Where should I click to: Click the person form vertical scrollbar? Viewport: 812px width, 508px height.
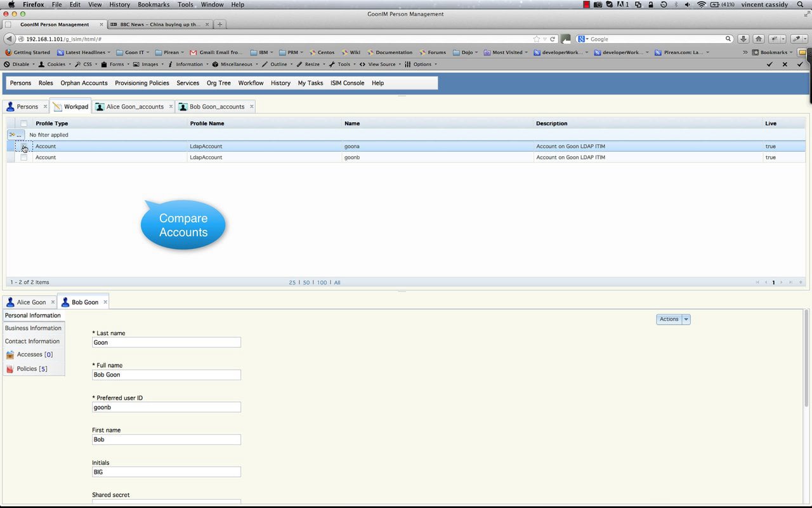point(806,359)
